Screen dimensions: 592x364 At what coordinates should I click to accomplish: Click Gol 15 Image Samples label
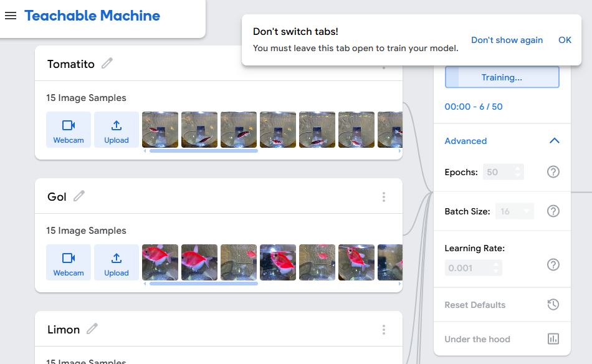[86, 231]
